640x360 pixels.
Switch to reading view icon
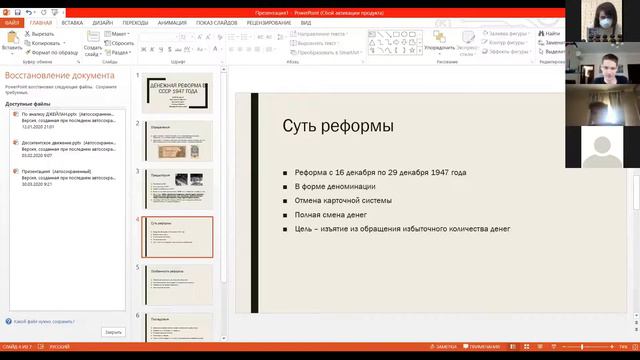[x=540, y=347]
